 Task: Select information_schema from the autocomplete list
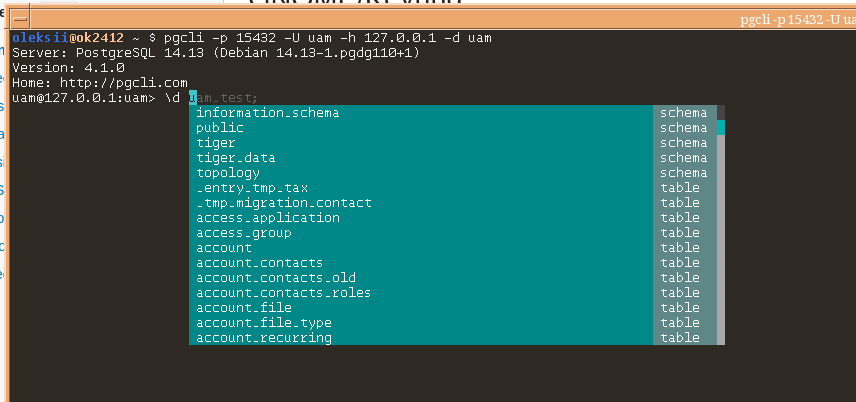coord(267,113)
